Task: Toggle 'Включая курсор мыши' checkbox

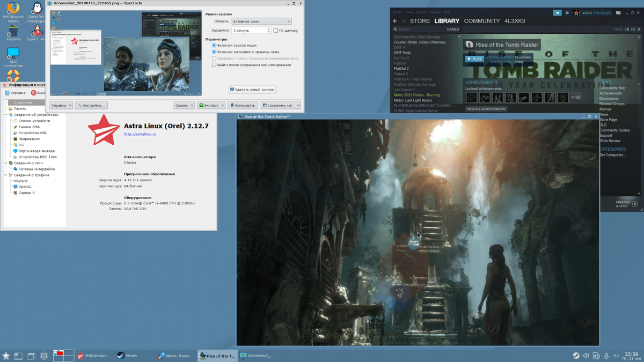Action: (x=214, y=46)
